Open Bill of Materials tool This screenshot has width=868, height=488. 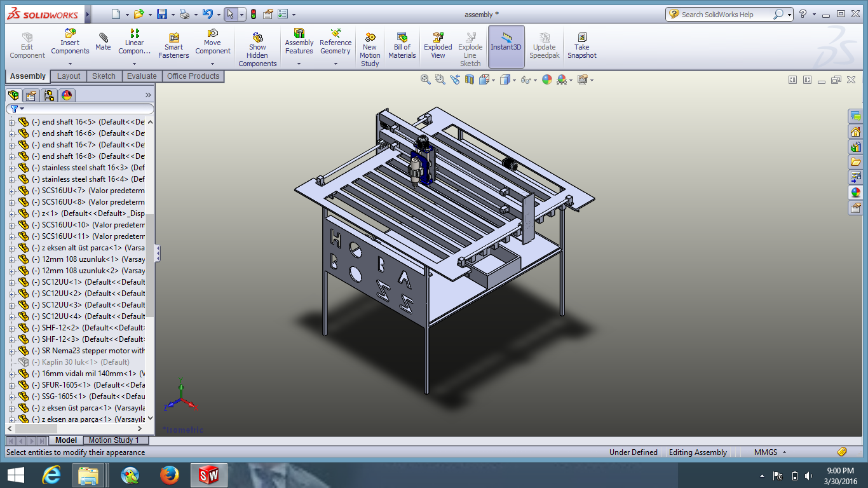pyautogui.click(x=402, y=46)
